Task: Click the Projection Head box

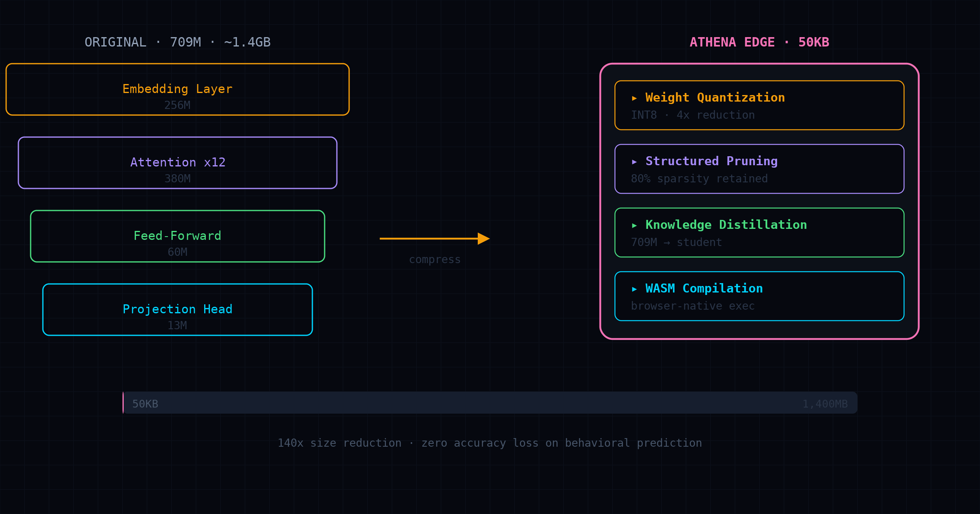Action: (x=178, y=310)
